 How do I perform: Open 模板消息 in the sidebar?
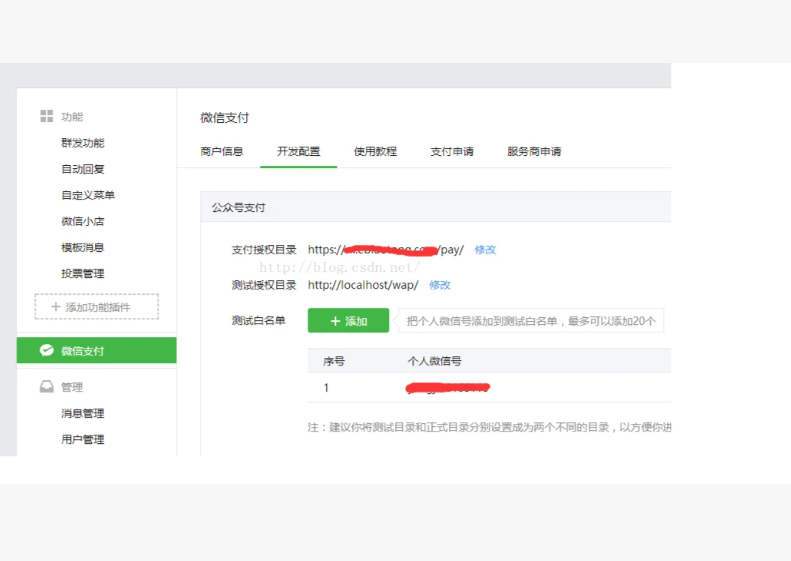[83, 248]
